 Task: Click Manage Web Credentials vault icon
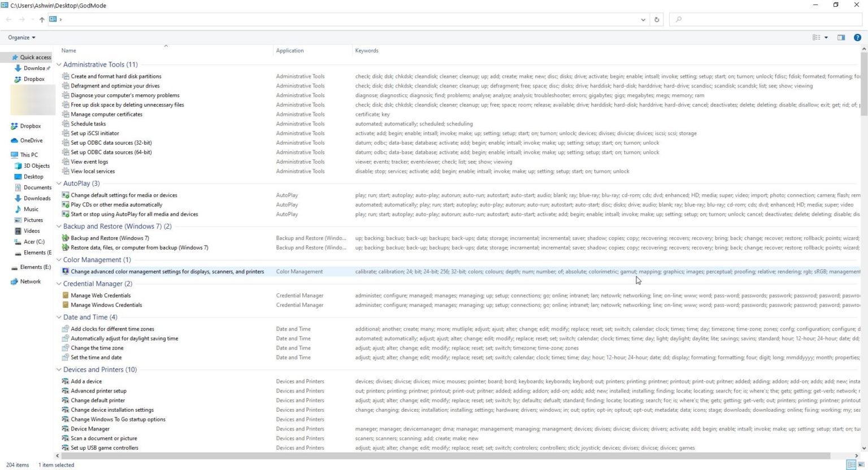click(66, 295)
